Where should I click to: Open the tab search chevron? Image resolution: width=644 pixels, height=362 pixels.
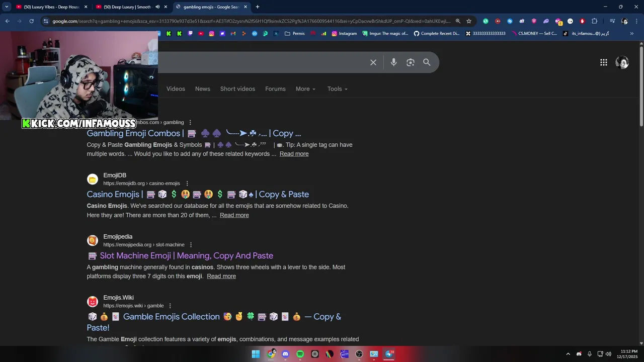tap(7, 7)
